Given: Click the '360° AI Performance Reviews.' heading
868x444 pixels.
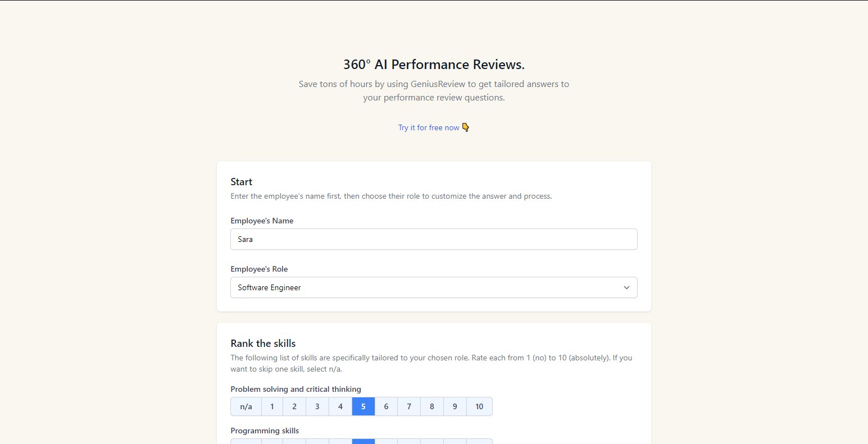Looking at the screenshot, I should (x=434, y=65).
